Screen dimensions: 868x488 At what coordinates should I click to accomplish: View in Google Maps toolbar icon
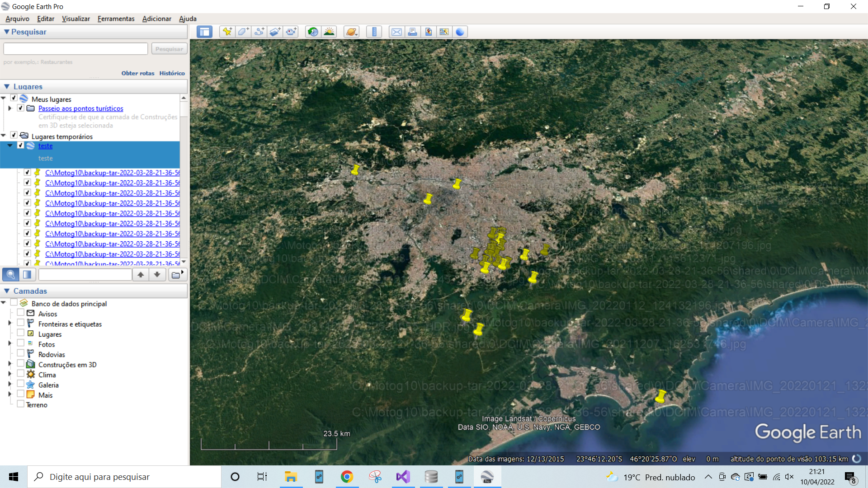[x=444, y=32]
